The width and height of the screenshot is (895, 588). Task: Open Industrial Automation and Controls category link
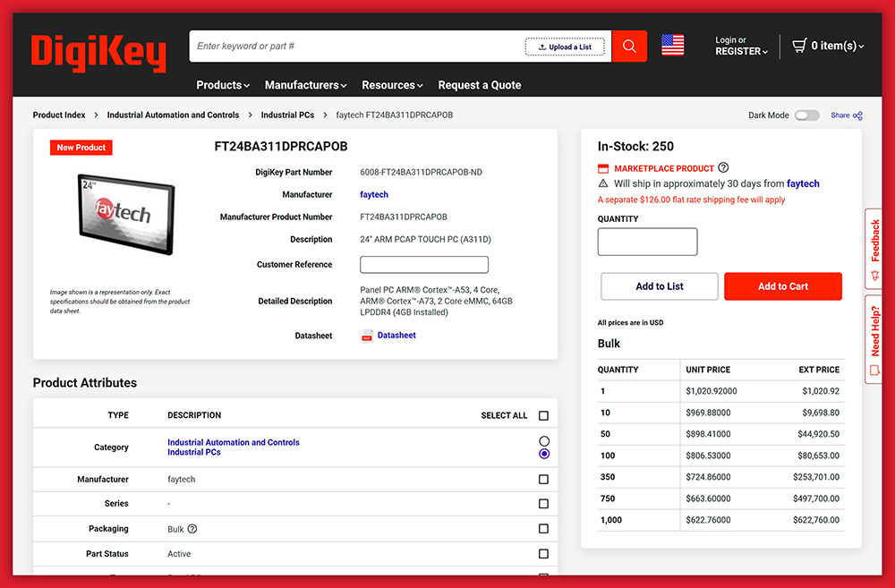pos(233,442)
